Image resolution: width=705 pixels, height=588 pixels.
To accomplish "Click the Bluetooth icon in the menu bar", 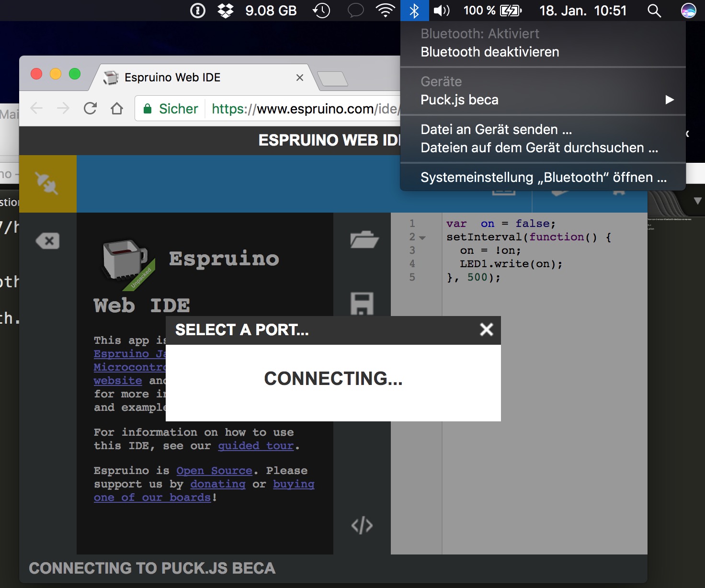I will [414, 11].
